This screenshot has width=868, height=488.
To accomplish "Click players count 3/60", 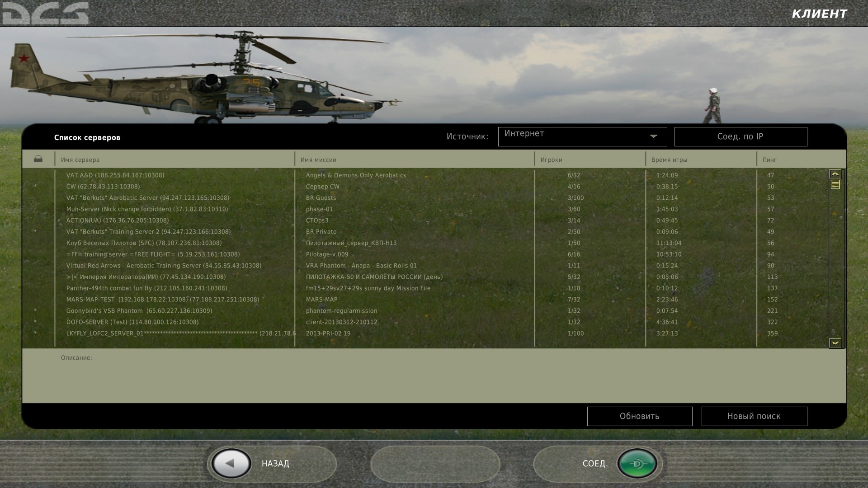I will [574, 209].
